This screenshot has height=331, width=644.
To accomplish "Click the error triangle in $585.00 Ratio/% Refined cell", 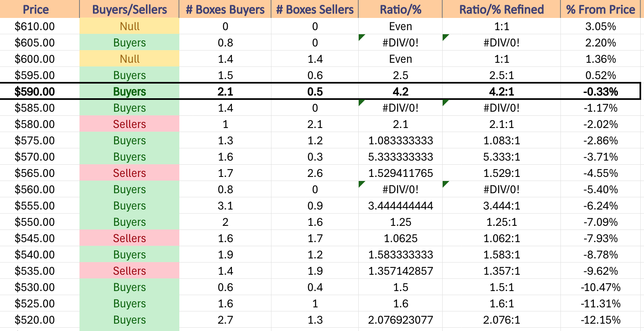I will [445, 102].
